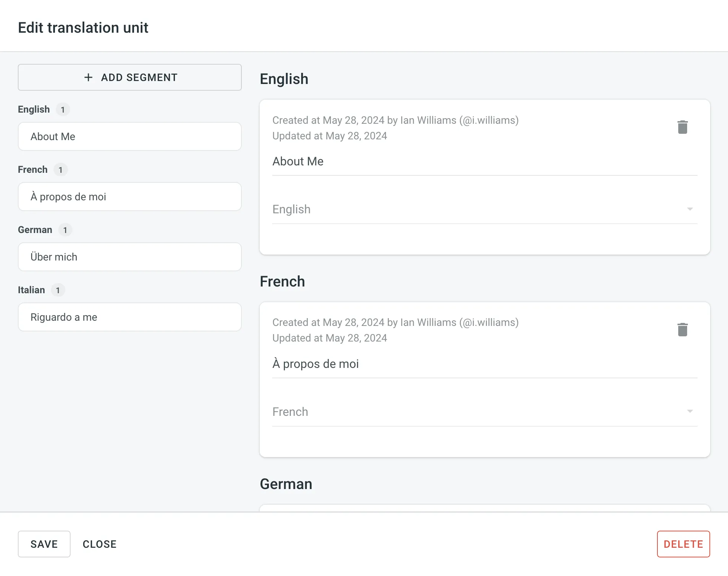Delete the English segment with the trash icon
This screenshot has width=728, height=576.
(682, 127)
